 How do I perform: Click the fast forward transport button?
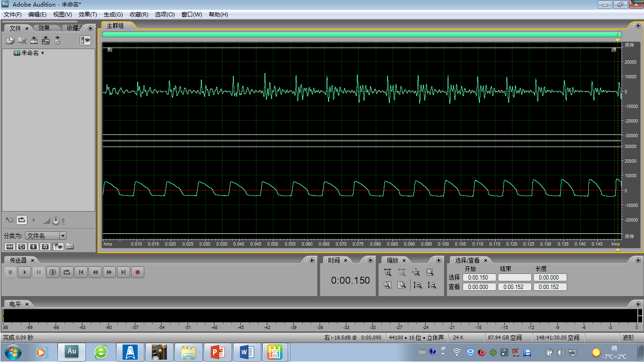tap(109, 272)
